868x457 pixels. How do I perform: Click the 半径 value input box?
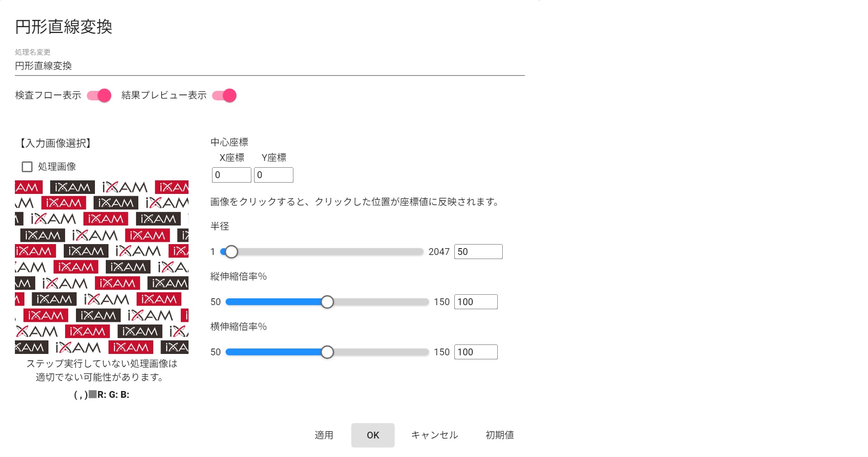pos(478,252)
